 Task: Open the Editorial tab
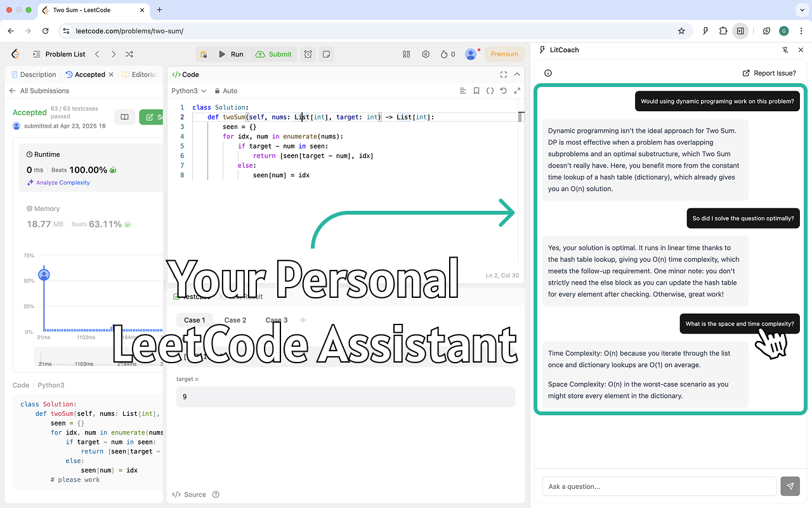click(x=139, y=74)
